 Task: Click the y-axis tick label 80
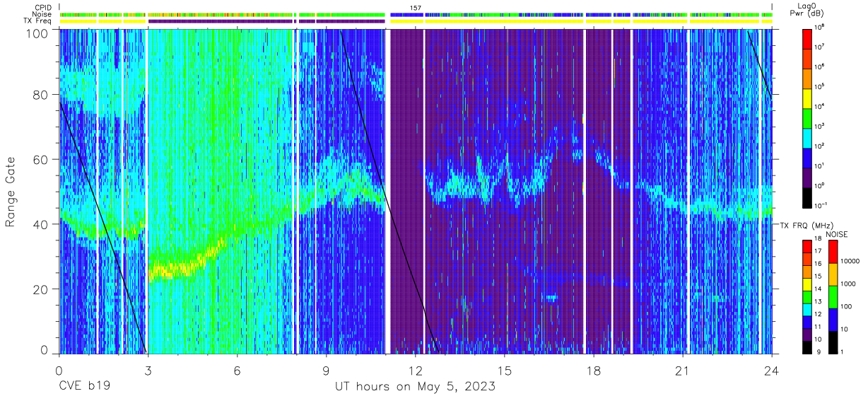click(41, 95)
